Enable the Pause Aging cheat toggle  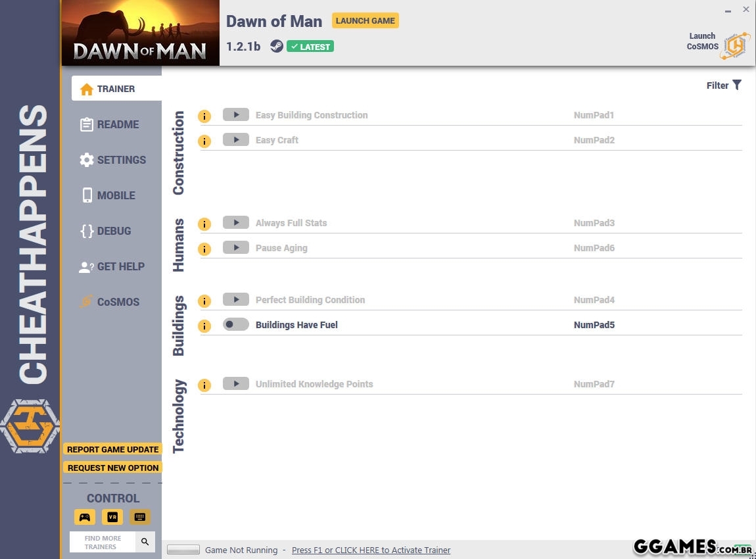click(x=235, y=247)
